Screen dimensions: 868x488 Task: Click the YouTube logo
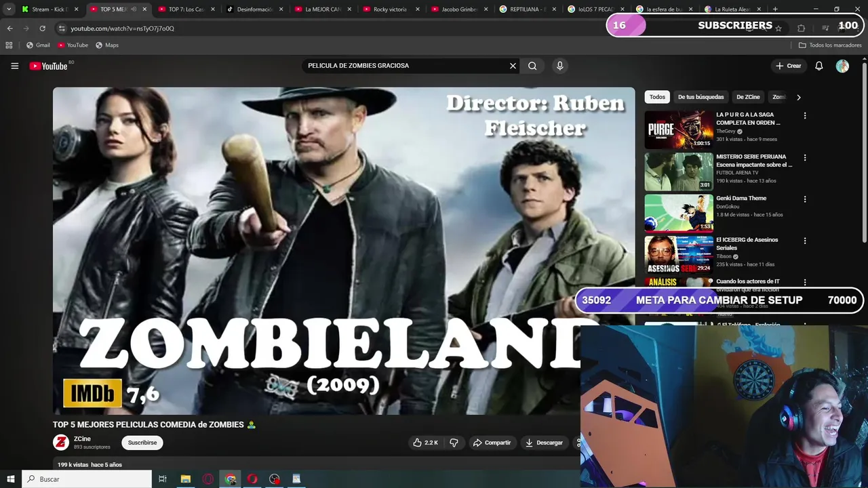point(48,66)
